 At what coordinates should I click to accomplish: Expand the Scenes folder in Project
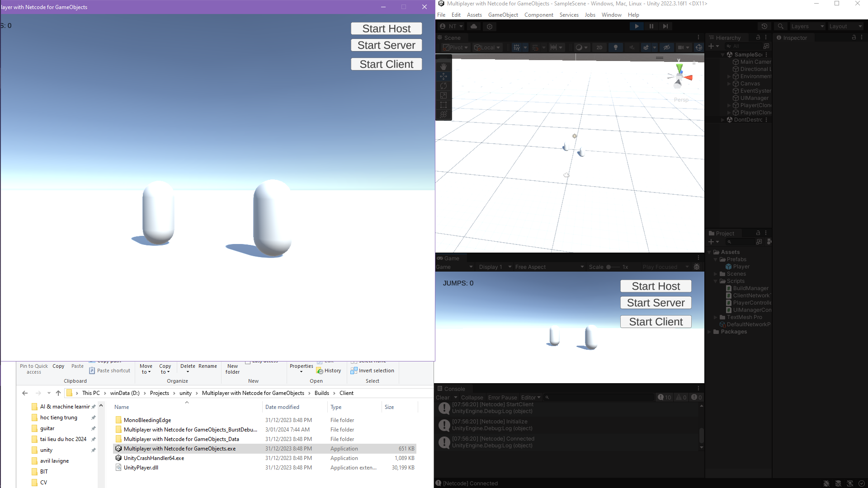716,274
